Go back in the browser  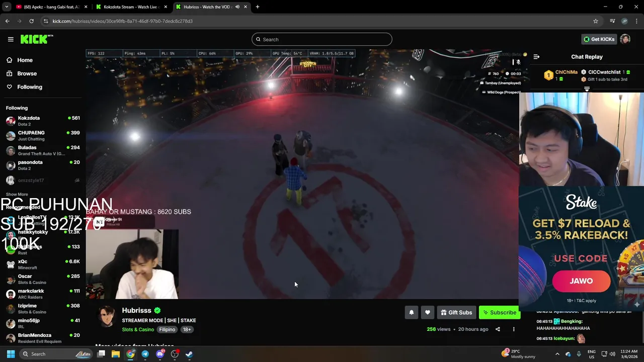[8, 21]
